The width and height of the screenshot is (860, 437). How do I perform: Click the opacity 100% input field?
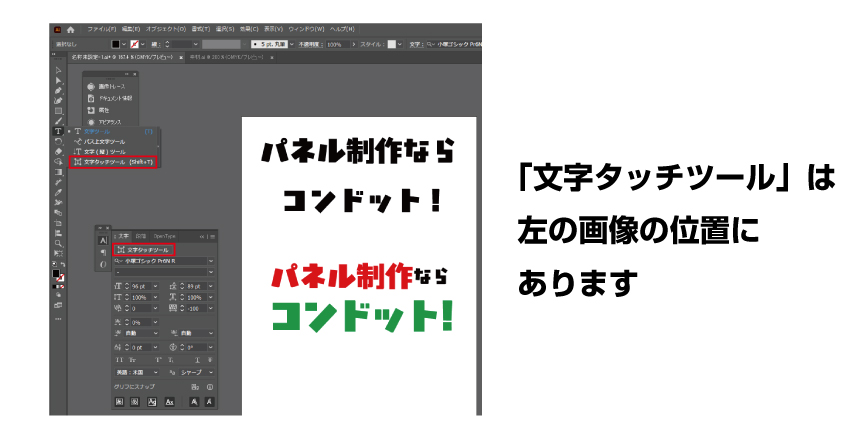click(334, 44)
